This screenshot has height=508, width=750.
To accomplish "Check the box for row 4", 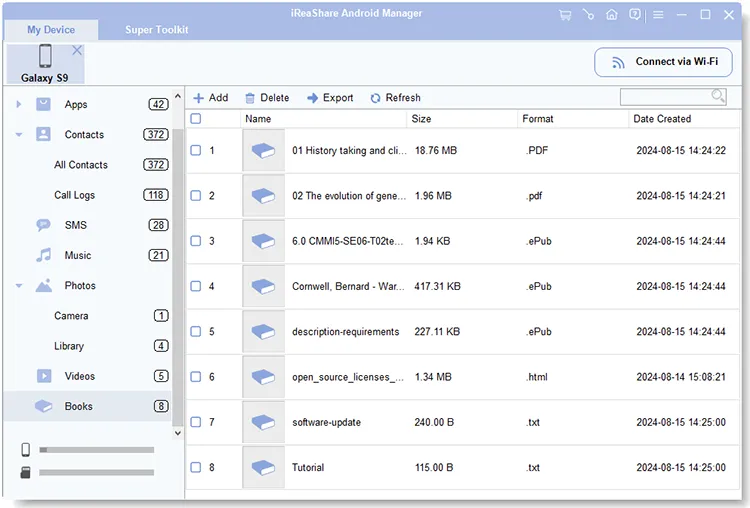I will tap(196, 286).
